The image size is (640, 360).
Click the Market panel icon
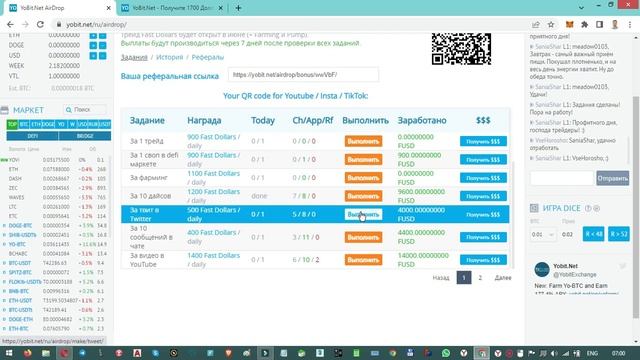(x=4, y=110)
